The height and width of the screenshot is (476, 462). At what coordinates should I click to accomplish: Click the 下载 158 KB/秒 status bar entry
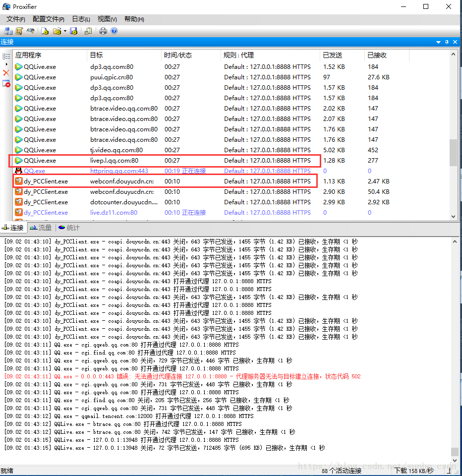click(414, 471)
